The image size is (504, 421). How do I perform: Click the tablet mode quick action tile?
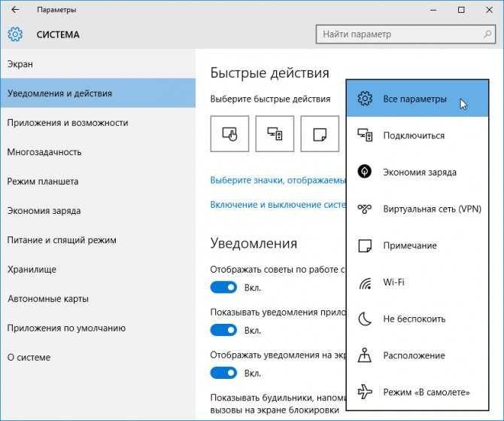(x=229, y=133)
